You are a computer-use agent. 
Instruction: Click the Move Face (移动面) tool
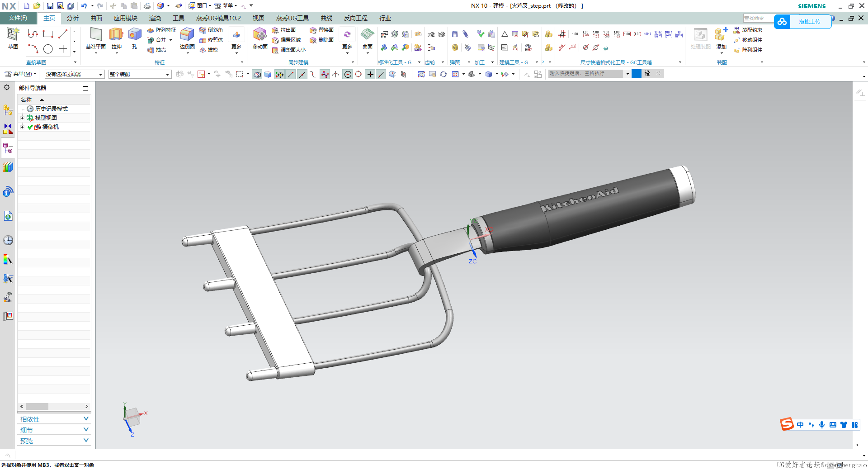tap(260, 38)
